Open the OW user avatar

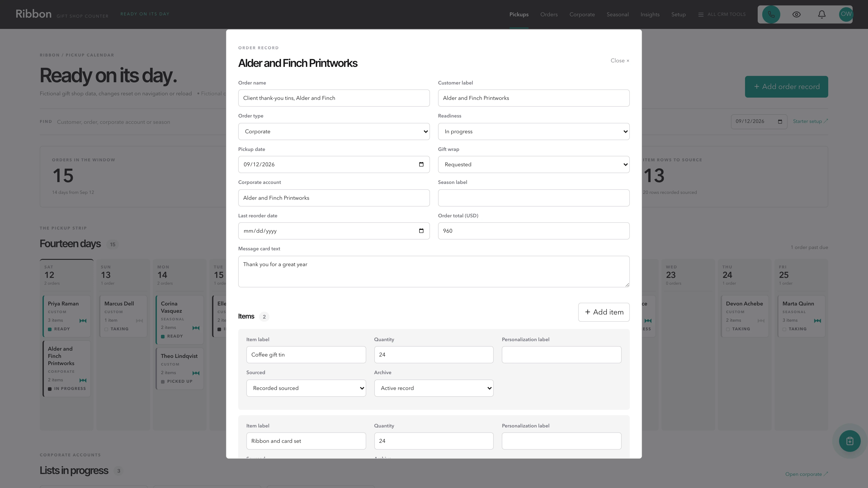click(x=846, y=14)
